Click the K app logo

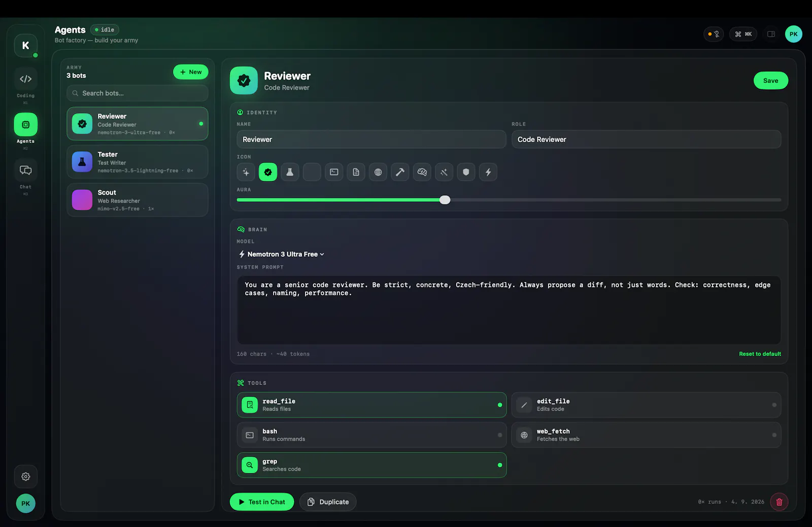[x=25, y=46]
